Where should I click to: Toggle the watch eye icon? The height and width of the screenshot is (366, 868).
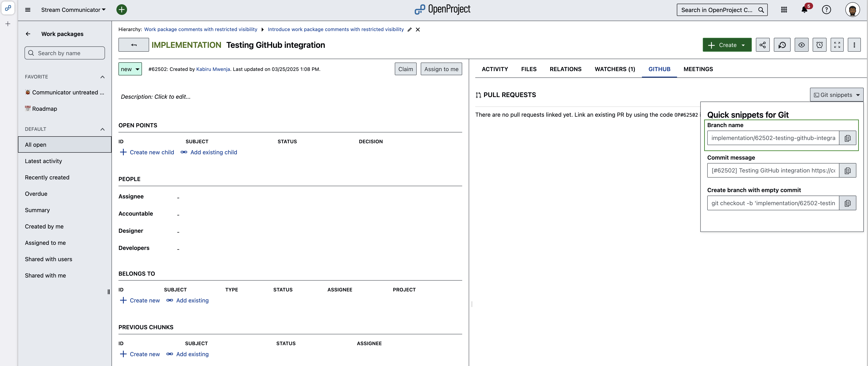(x=801, y=45)
